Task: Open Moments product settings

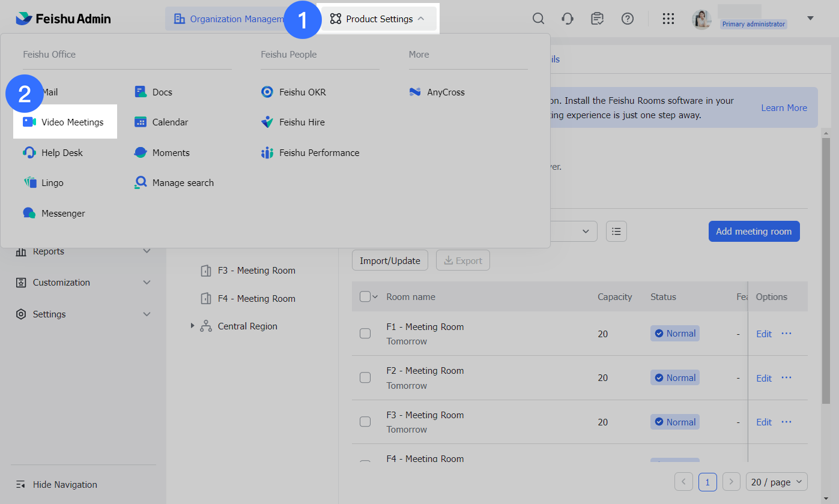Action: click(x=162, y=153)
